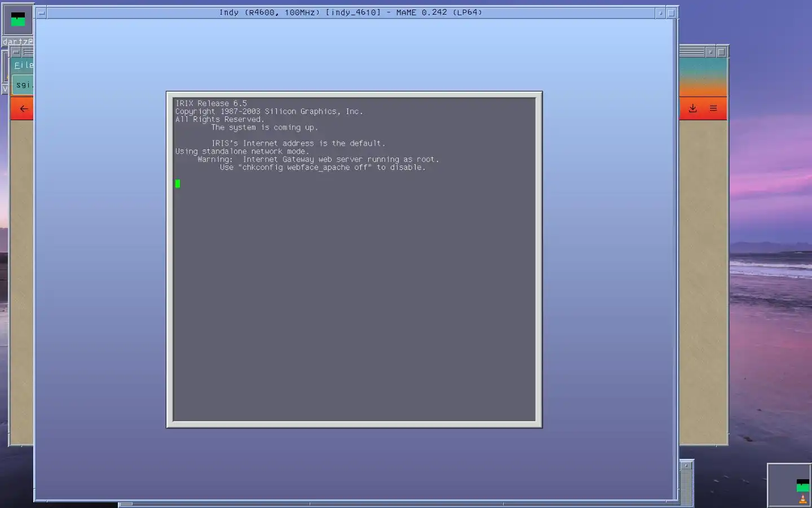Open downloads in the background browser toolbar
This screenshot has height=508, width=812.
(x=692, y=108)
